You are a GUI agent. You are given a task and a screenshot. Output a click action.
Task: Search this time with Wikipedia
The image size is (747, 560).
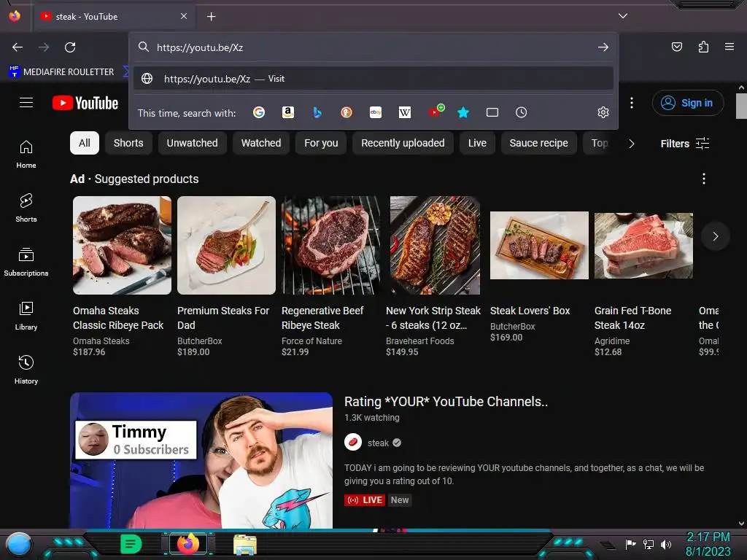(x=404, y=112)
